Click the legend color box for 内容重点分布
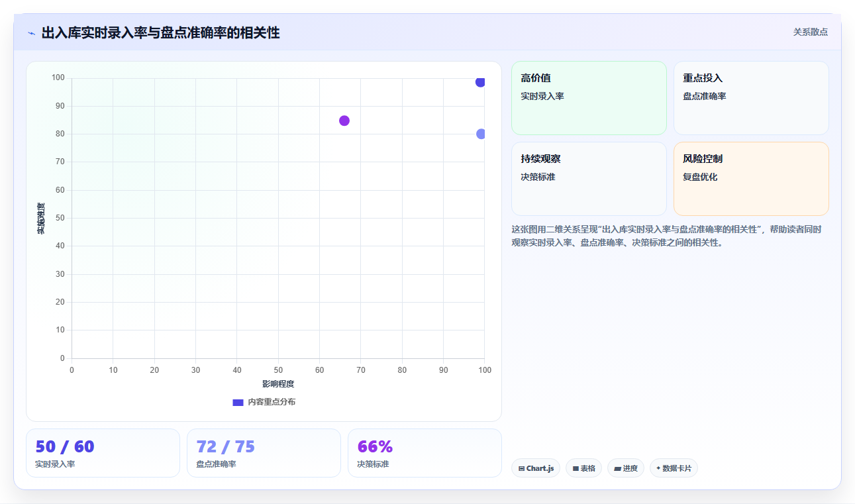 click(x=238, y=402)
